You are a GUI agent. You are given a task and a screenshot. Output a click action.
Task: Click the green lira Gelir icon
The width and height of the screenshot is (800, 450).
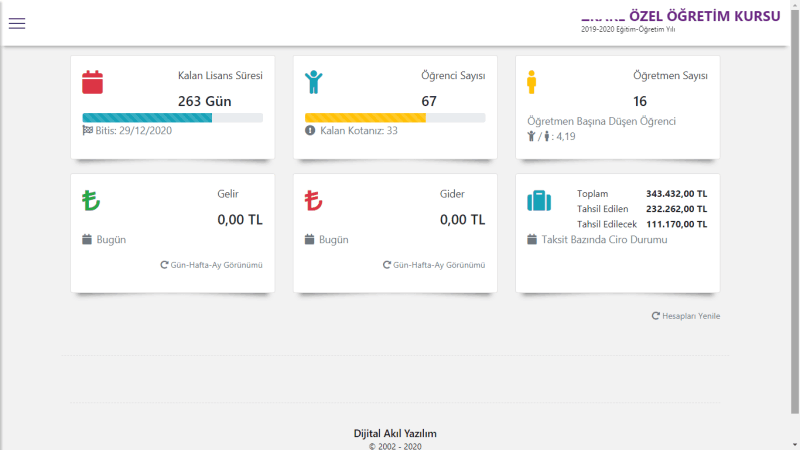pyautogui.click(x=91, y=201)
